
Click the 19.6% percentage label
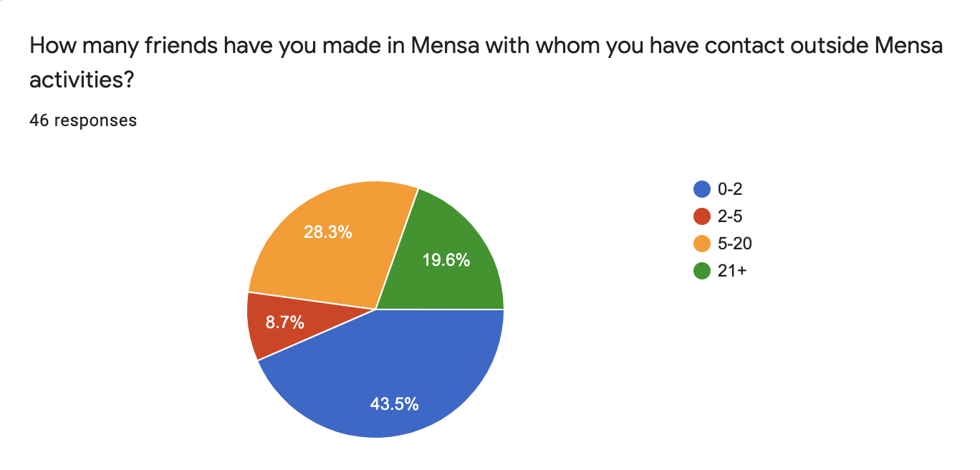(x=446, y=261)
